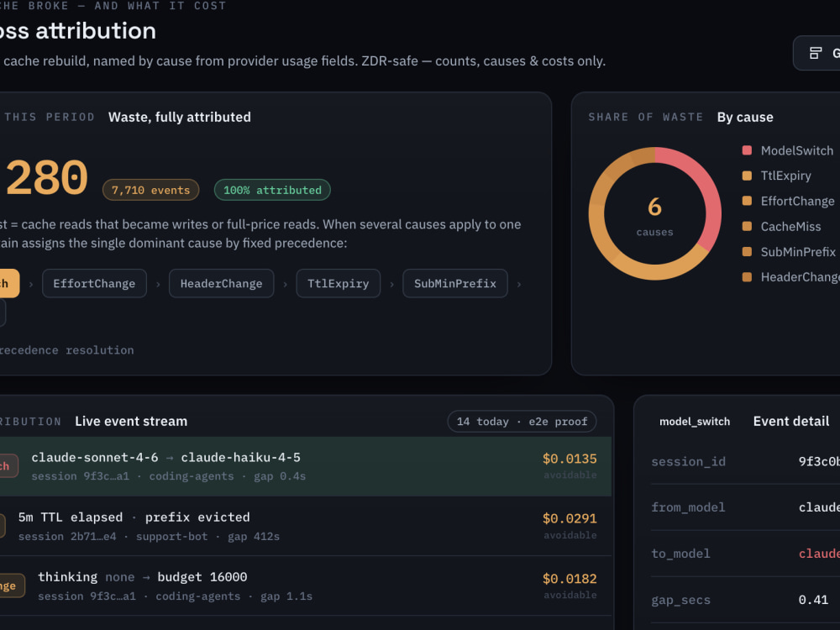Select the TtlExpiry precedence chip

[x=338, y=283]
